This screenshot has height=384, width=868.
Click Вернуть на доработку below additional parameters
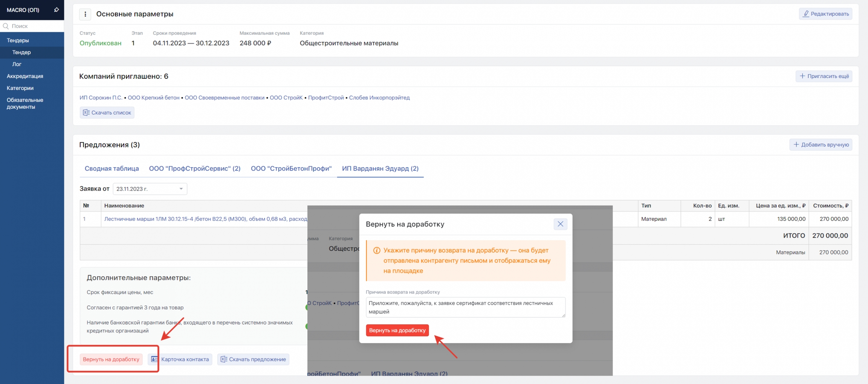111,359
